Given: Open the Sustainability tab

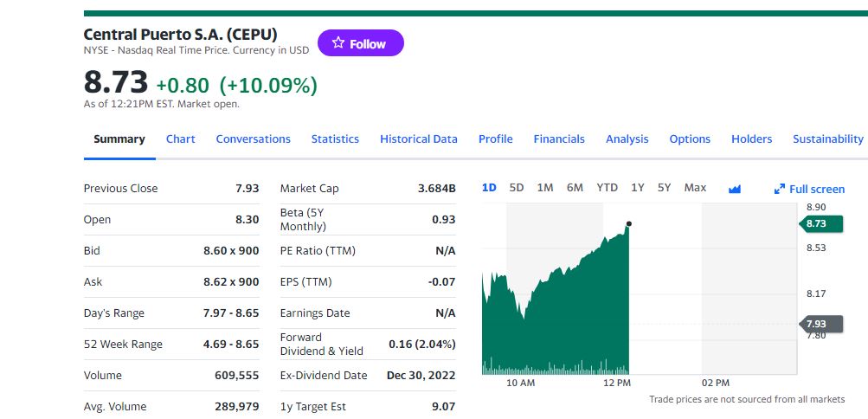Looking at the screenshot, I should click(827, 139).
